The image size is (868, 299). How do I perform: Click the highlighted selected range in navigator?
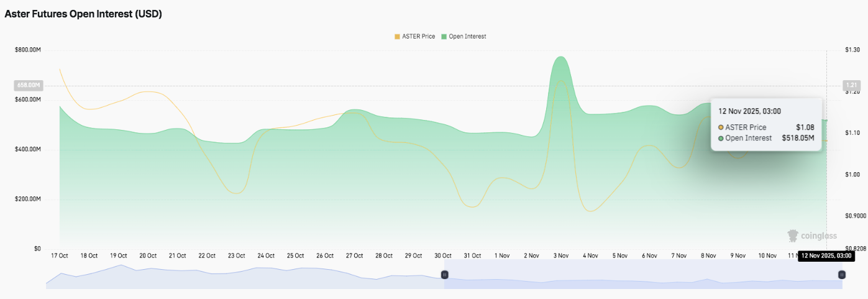point(643,275)
